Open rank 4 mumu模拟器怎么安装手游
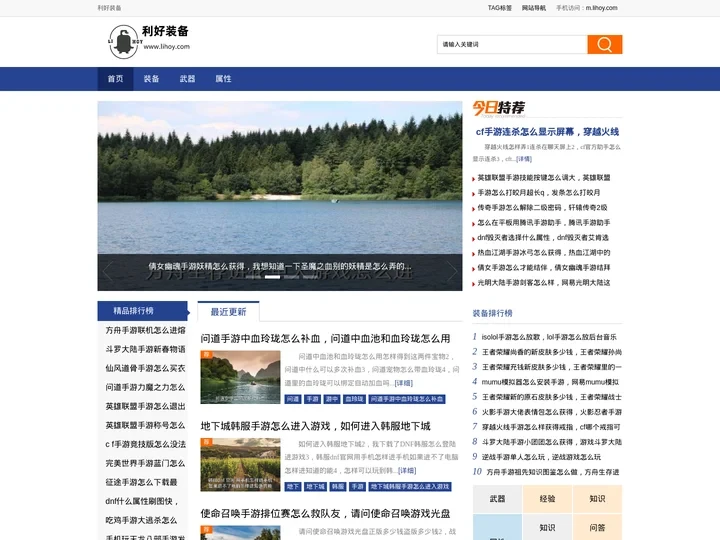 tap(550, 382)
